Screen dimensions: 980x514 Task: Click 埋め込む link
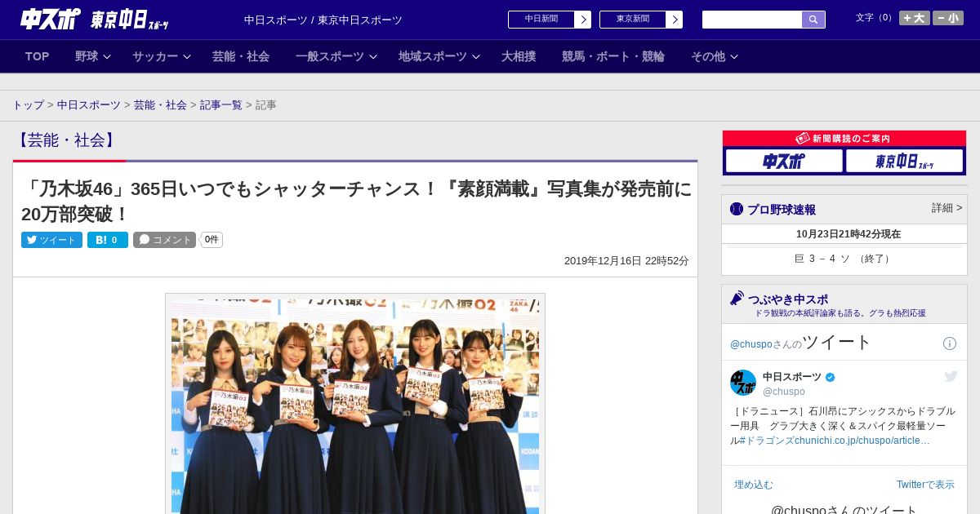pyautogui.click(x=753, y=485)
